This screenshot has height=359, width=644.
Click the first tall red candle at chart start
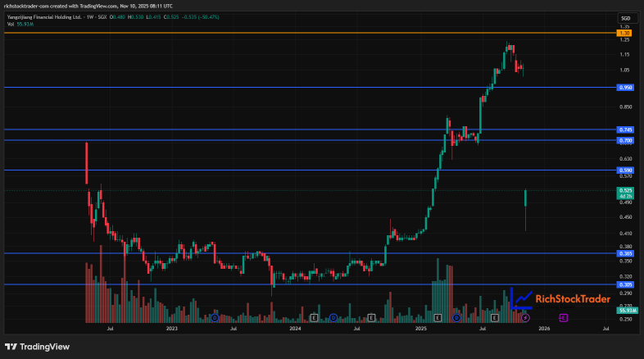86,163
